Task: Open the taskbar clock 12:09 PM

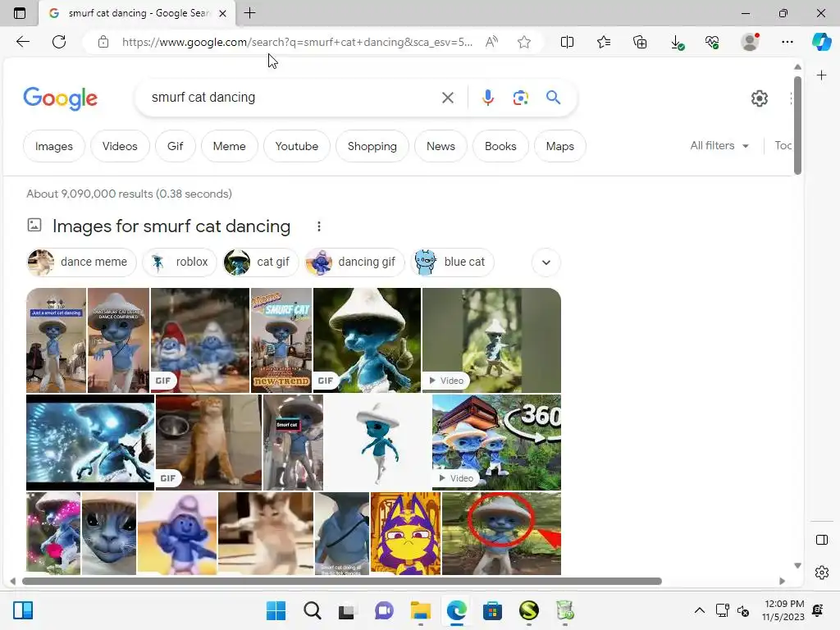Action: (x=783, y=610)
